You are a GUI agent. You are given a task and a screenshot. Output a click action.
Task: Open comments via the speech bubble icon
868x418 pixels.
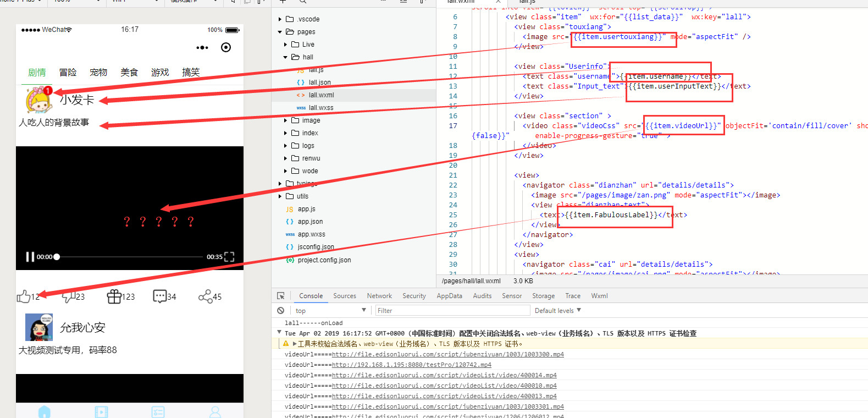point(159,296)
